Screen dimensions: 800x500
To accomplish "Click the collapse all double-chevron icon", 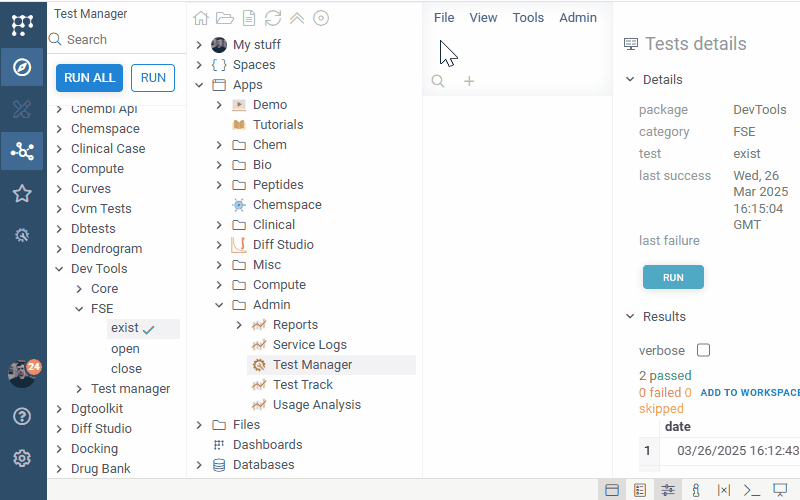I will pos(296,18).
